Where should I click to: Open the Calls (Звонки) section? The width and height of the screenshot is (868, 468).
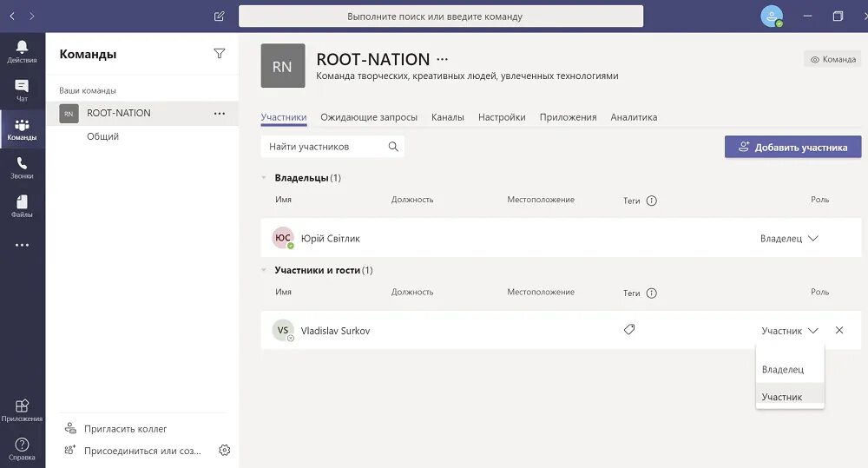(x=23, y=168)
